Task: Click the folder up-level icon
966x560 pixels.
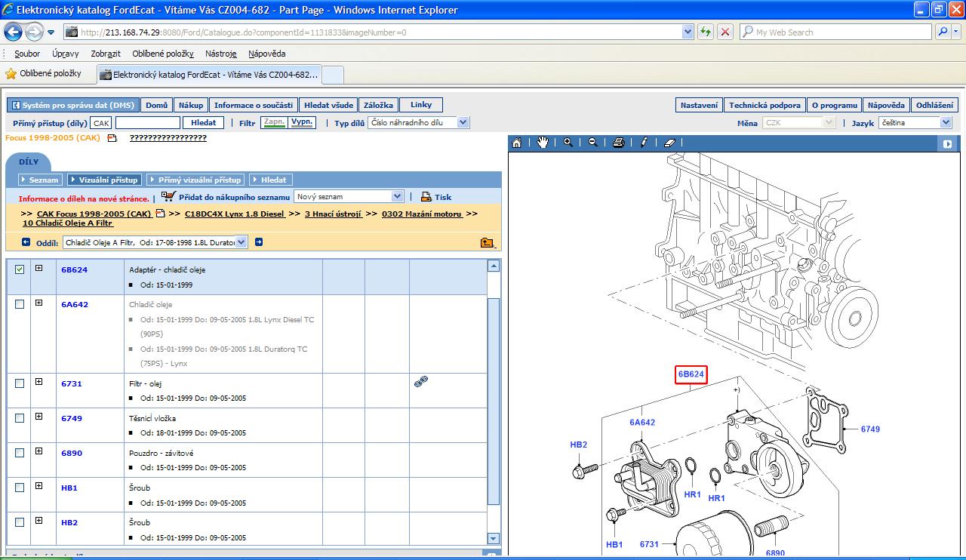Action: click(x=487, y=242)
